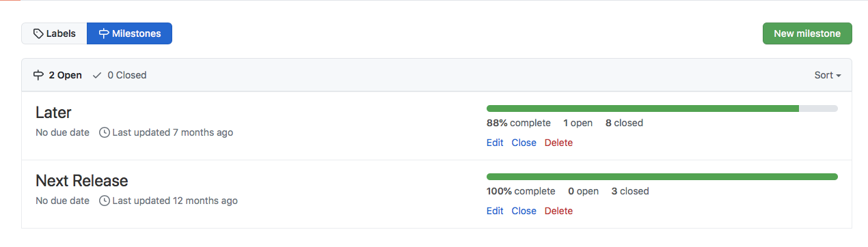Show the 0 Closed milestones filter
The height and width of the screenshot is (247, 868).
[119, 75]
